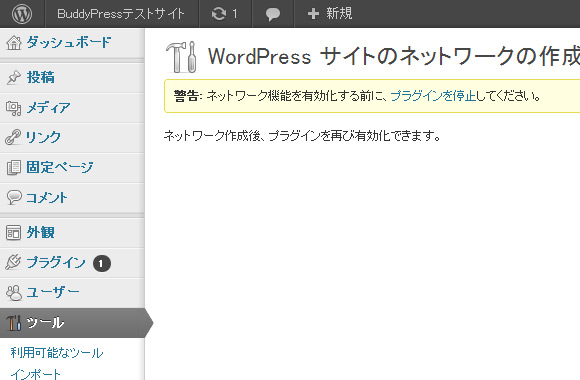Click the ツール tools icon in sidebar
The width and height of the screenshot is (580, 380).
pyautogui.click(x=14, y=323)
